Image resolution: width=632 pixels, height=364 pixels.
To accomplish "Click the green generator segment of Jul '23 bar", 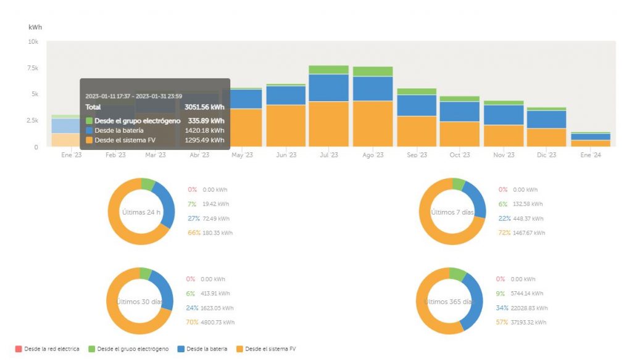I will tap(328, 70).
